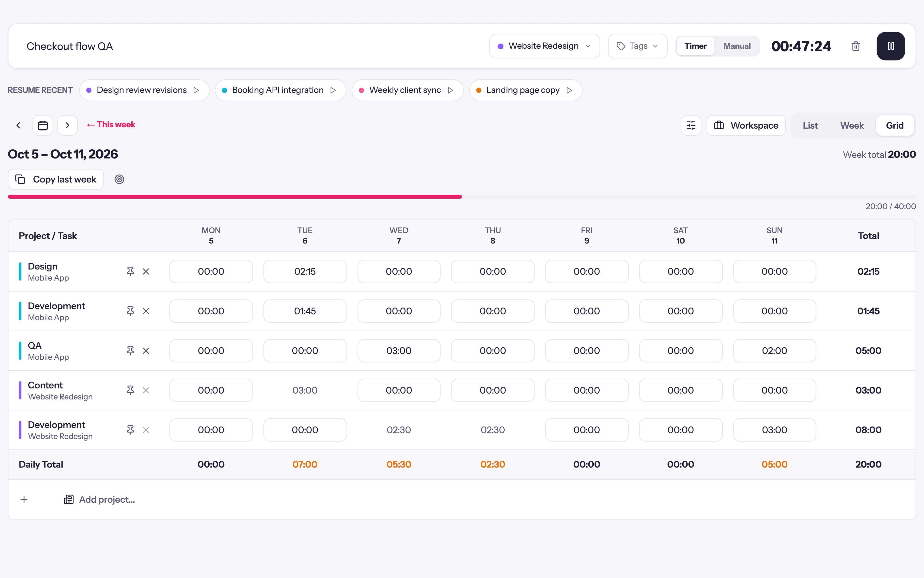Resume Booking API integration timer

280,90
